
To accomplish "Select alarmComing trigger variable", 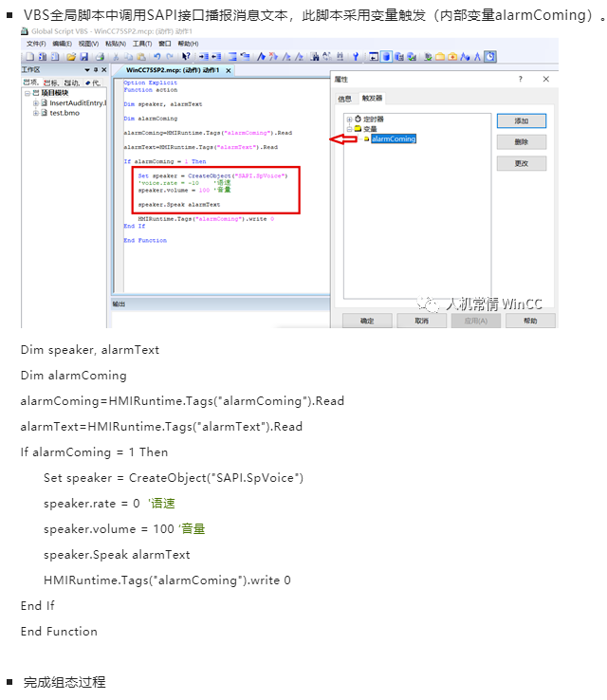I will [x=393, y=138].
